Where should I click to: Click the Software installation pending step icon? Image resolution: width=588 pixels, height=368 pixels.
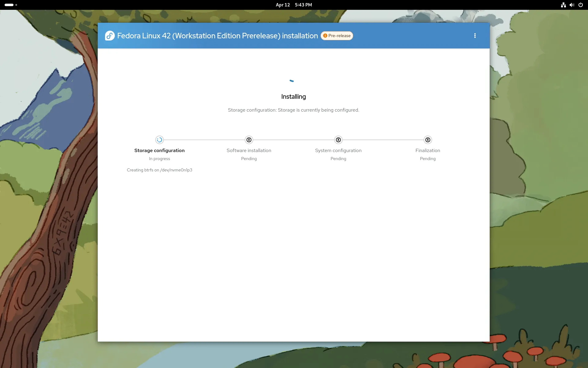[249, 140]
